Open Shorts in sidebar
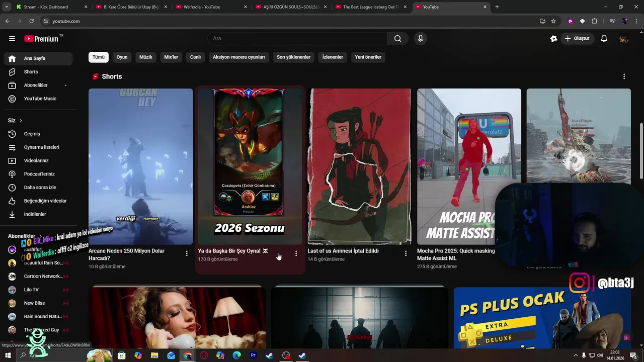 click(38, 72)
